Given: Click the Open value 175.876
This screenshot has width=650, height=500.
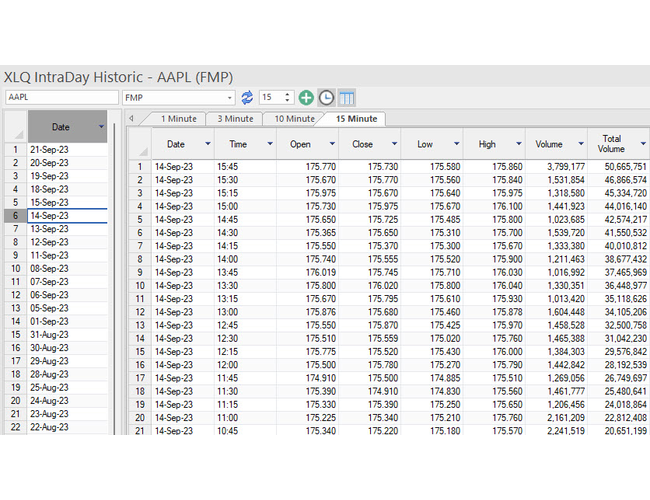Looking at the screenshot, I should pos(307,312).
